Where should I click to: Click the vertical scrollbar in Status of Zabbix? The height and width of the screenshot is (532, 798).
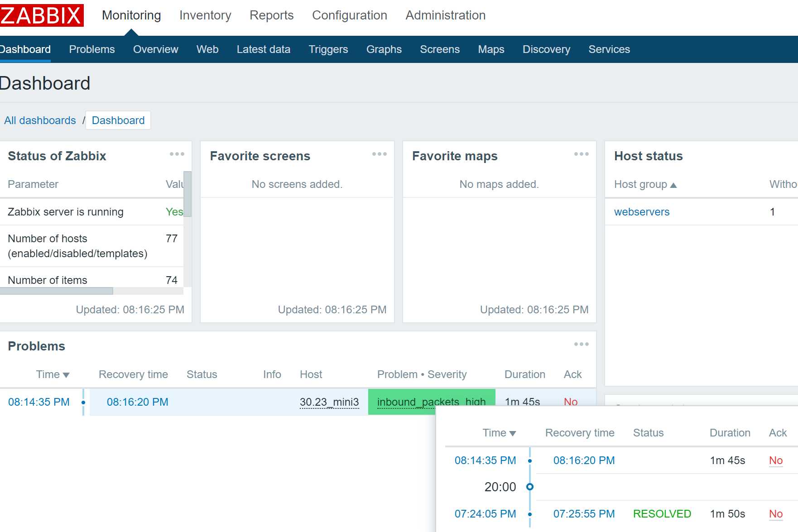point(187,194)
